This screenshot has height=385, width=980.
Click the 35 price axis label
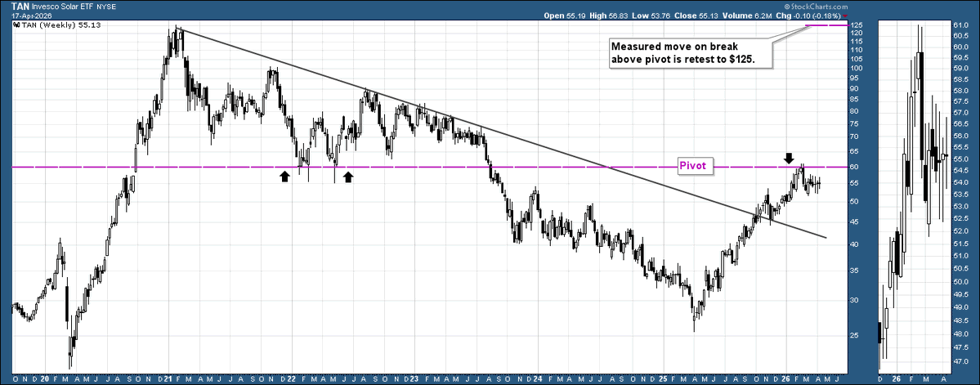pyautogui.click(x=855, y=271)
